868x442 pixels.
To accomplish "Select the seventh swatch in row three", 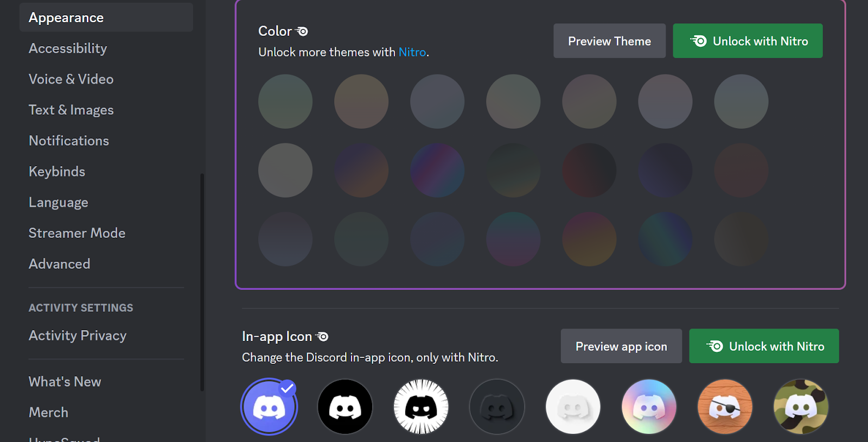I will coord(741,239).
